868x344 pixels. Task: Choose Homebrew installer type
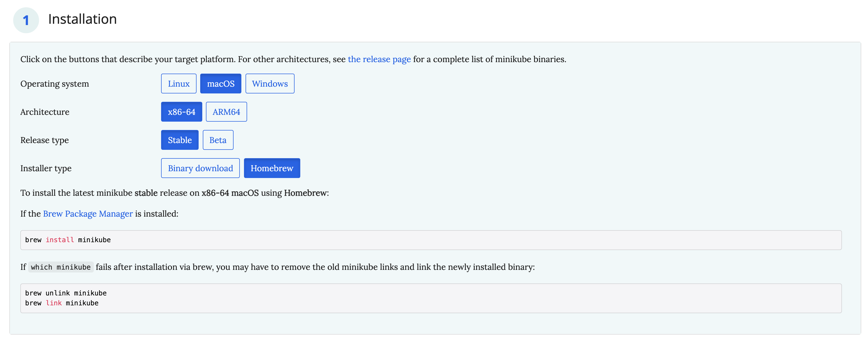click(272, 168)
